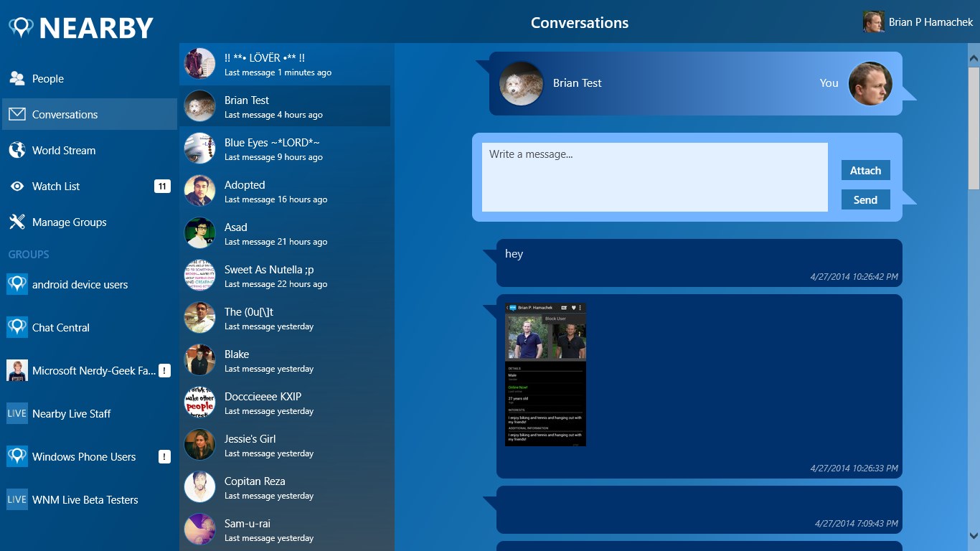Select the WNM Live Beta Testers group

[85, 500]
